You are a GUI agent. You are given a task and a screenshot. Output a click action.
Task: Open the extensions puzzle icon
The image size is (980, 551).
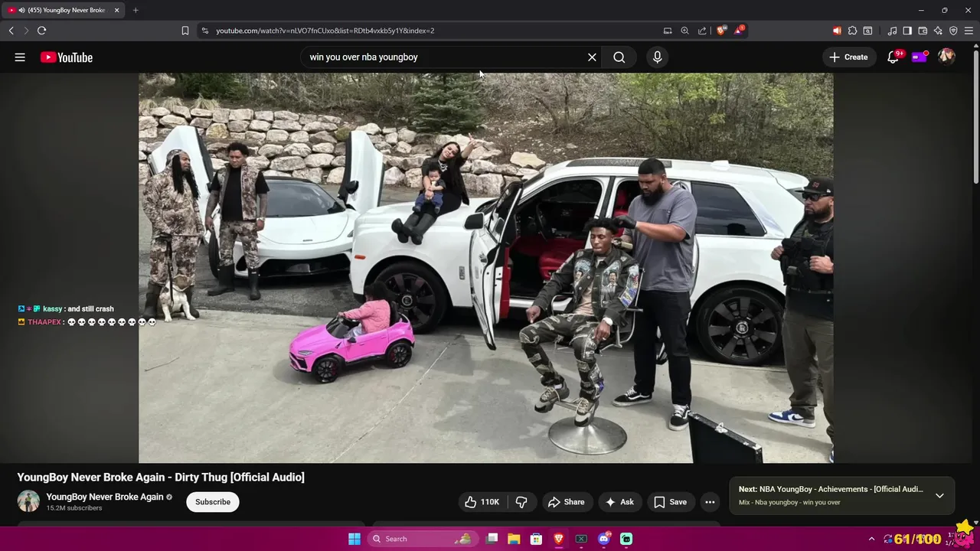point(852,31)
